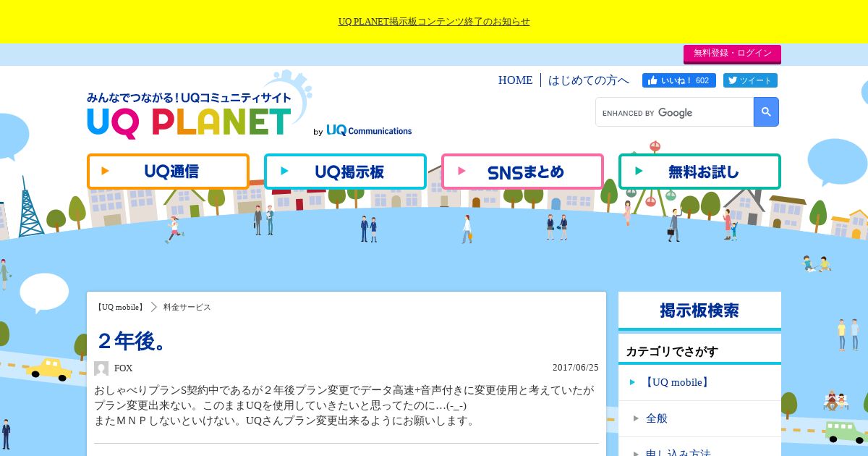Click the green arrow on the 無料お試し tab
Viewport: 868px width, 456px height.
pos(639,172)
